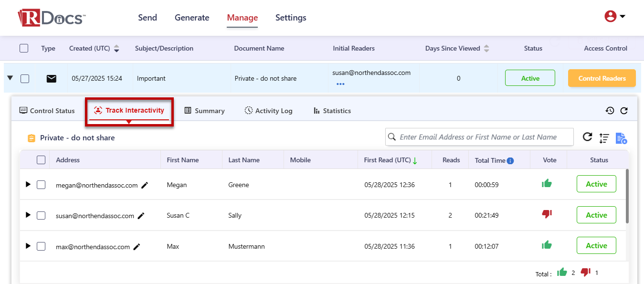644x284 pixels.
Task: Edit megan@northendassoc.com with pencil icon
Action: (x=145, y=185)
